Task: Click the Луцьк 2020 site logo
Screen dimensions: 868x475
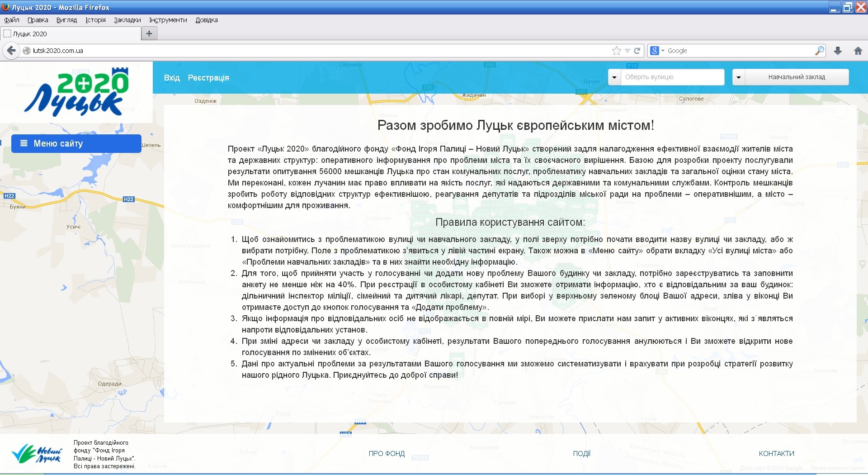Action: pos(76,92)
